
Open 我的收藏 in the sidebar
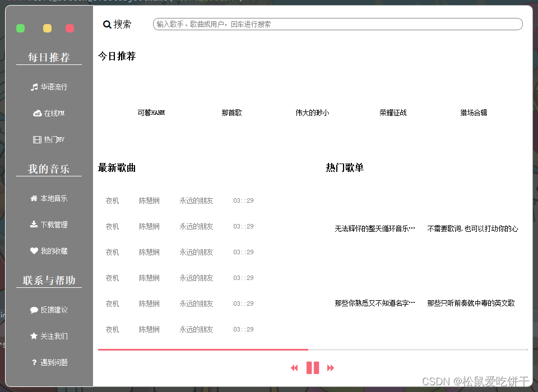[x=49, y=251]
